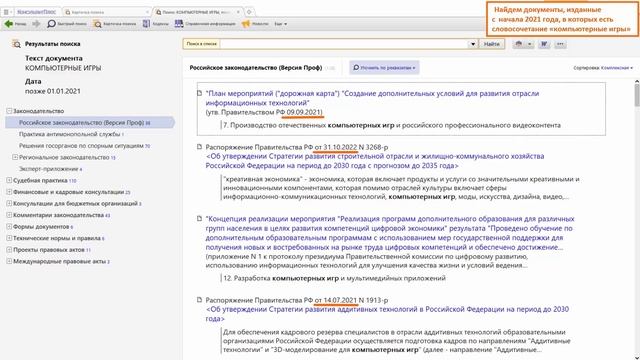
Task: Open the print options dropdown arrow
Action: (x=529, y=44)
